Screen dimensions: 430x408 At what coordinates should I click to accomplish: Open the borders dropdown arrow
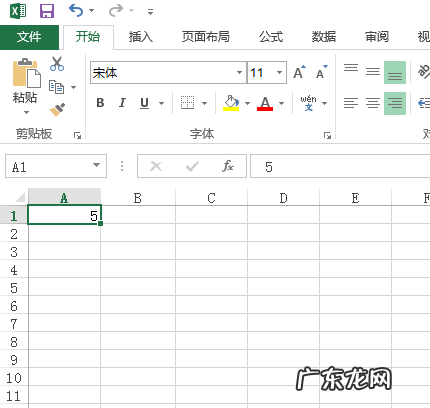click(x=204, y=103)
